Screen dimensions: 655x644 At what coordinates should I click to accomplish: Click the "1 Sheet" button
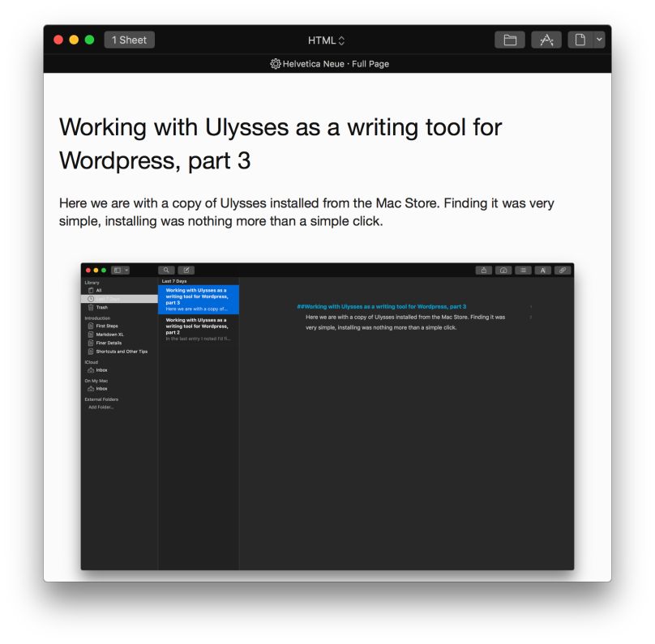pos(129,40)
